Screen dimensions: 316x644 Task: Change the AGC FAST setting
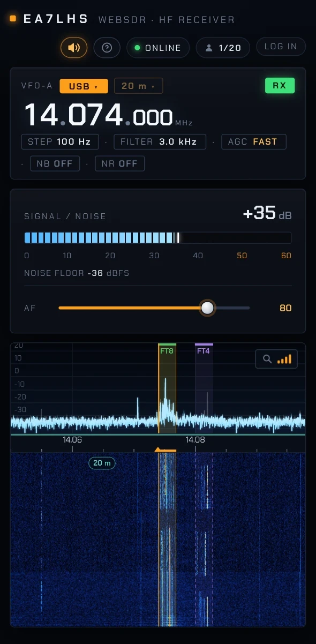[253, 142]
